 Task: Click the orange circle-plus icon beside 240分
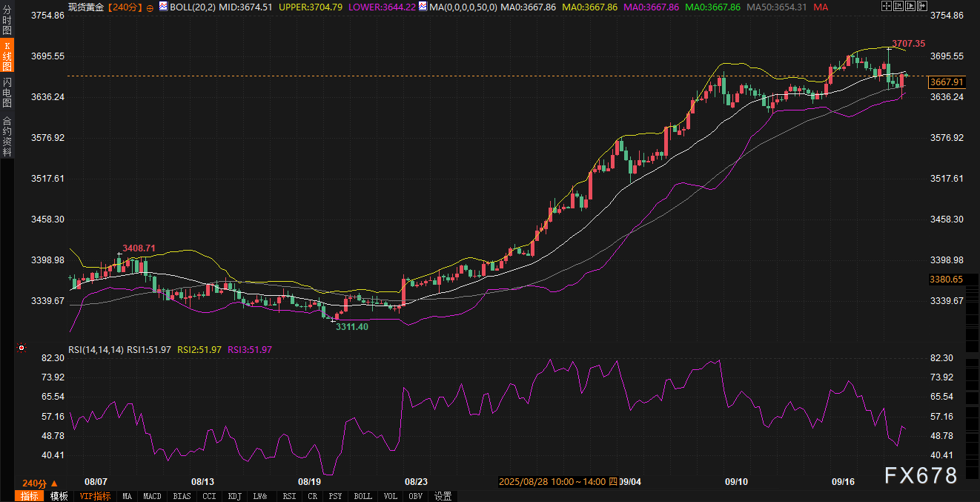150,7
